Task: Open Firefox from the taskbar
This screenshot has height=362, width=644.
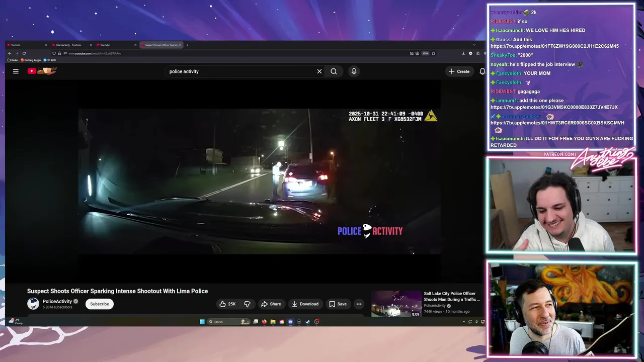Action: (264, 322)
